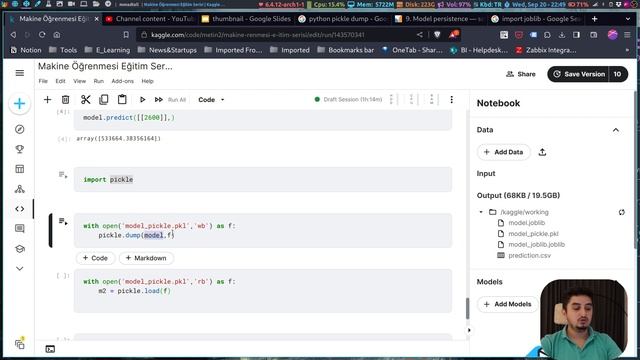Switch to the Model persistence tab
Screen dimensions: 640x360
[439, 19]
